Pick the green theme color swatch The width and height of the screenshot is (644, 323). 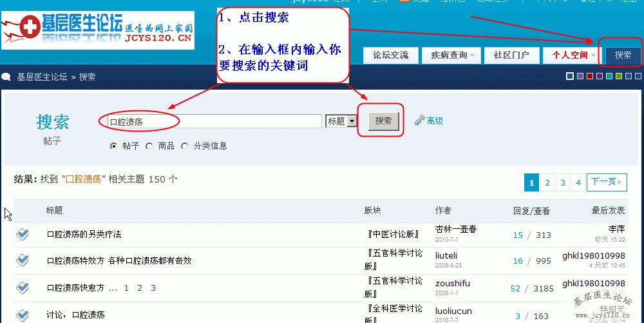coord(619,77)
